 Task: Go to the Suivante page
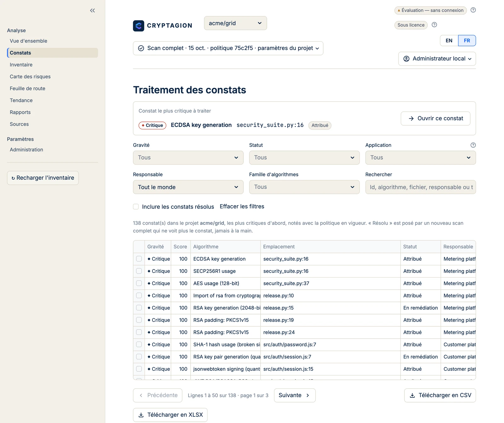[x=295, y=395]
